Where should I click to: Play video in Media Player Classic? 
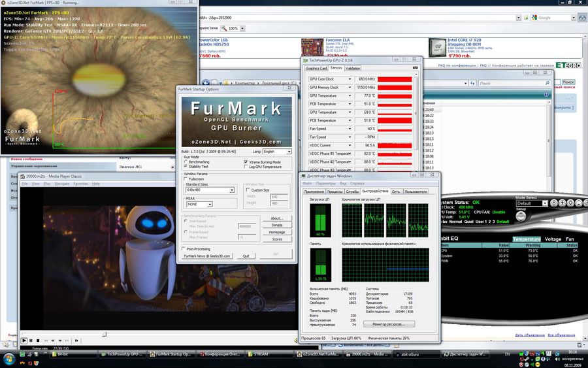pos(24,341)
